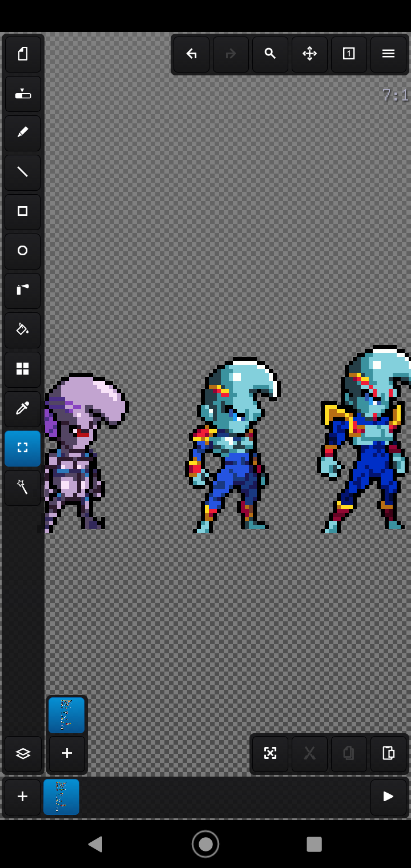The width and height of the screenshot is (411, 868).
Task: Open the zoom magnifier tool
Action: click(271, 54)
